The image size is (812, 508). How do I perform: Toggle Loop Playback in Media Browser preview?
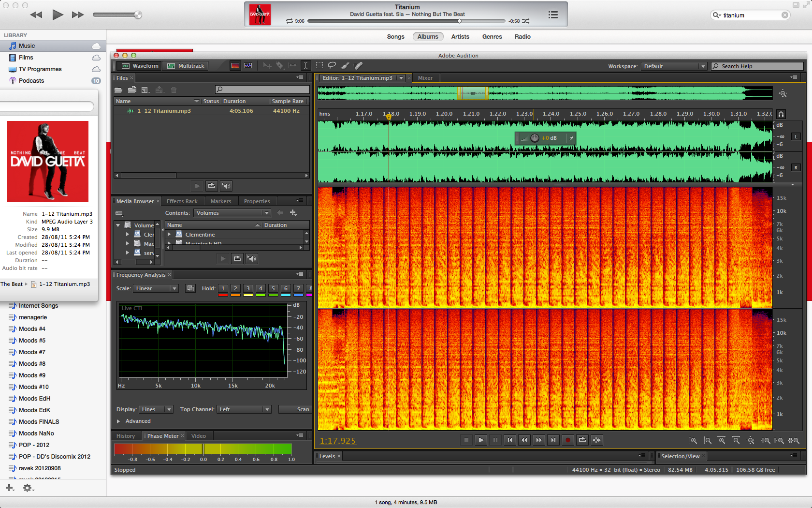[237, 258]
